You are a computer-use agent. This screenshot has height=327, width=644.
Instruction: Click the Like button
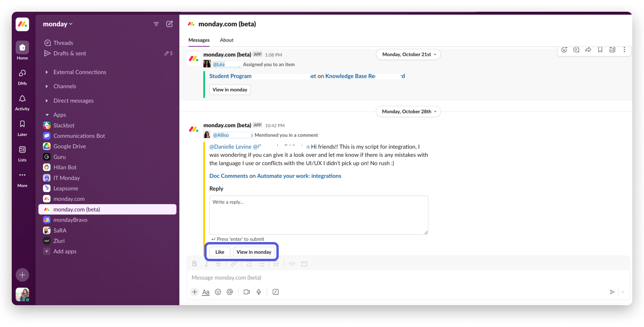[x=220, y=252]
